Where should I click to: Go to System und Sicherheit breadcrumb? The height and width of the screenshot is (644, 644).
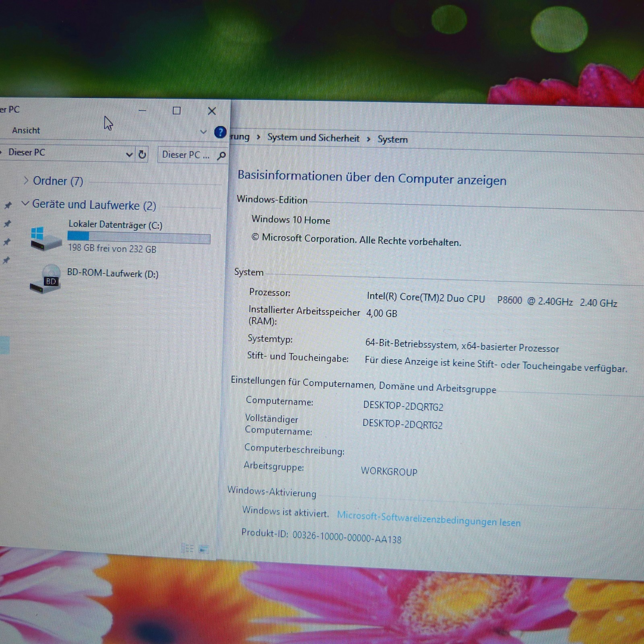click(x=313, y=138)
